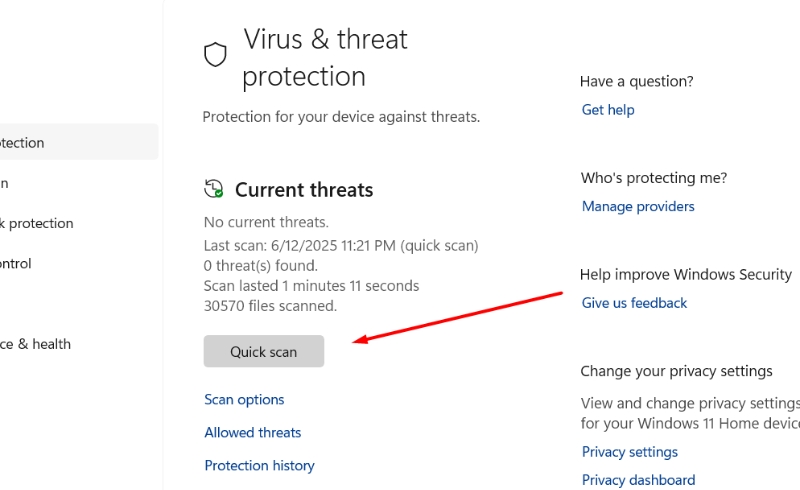Click the shield icon beside Virus & threat protection
The height and width of the screenshot is (490, 800).
click(215, 54)
